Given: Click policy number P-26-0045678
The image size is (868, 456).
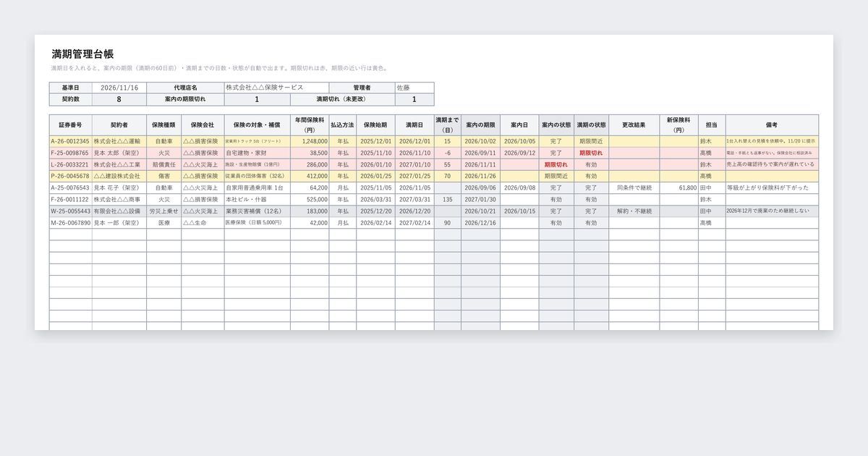Looking at the screenshot, I should [71, 177].
